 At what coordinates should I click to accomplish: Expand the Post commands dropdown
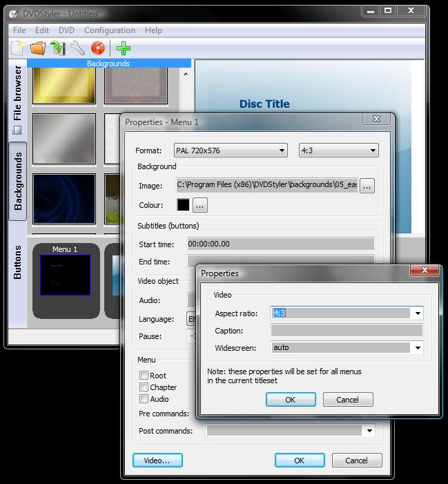click(x=369, y=431)
